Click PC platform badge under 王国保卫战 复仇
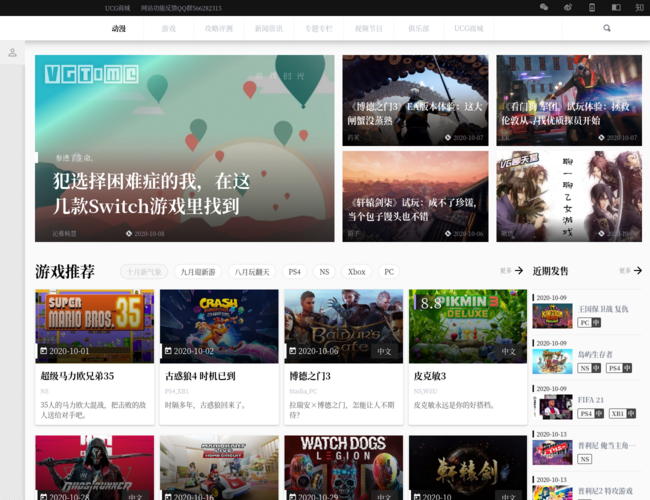This screenshot has height=500, width=650. pos(589,323)
